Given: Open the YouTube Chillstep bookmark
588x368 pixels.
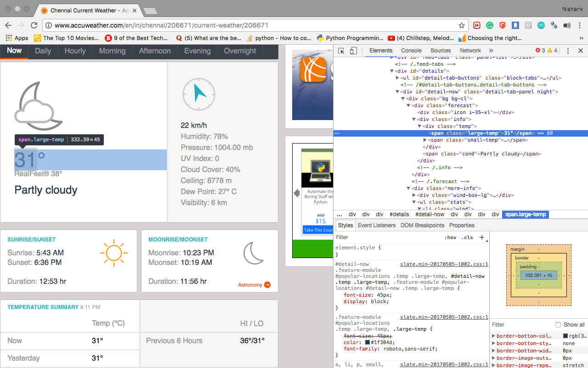Looking at the screenshot, I should pos(421,38).
